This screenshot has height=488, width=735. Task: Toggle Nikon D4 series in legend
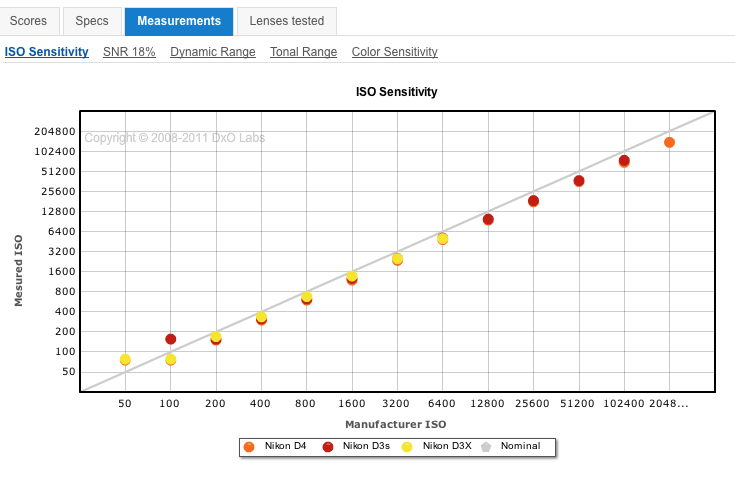[285, 446]
